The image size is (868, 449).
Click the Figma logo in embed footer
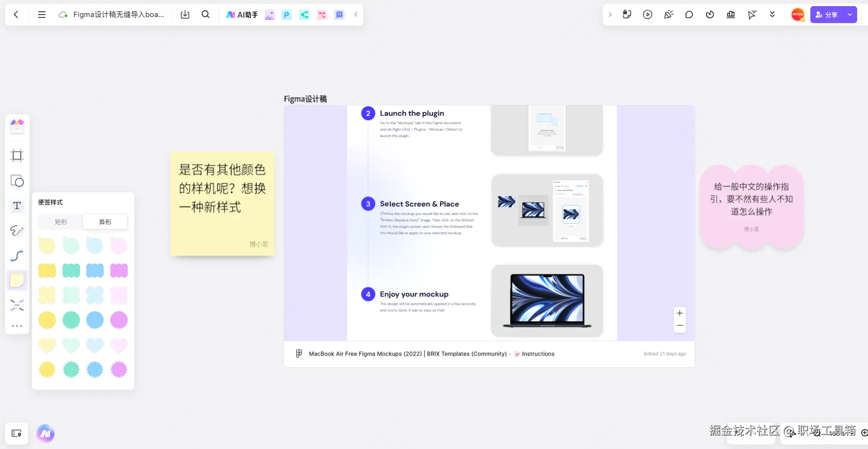click(x=299, y=354)
